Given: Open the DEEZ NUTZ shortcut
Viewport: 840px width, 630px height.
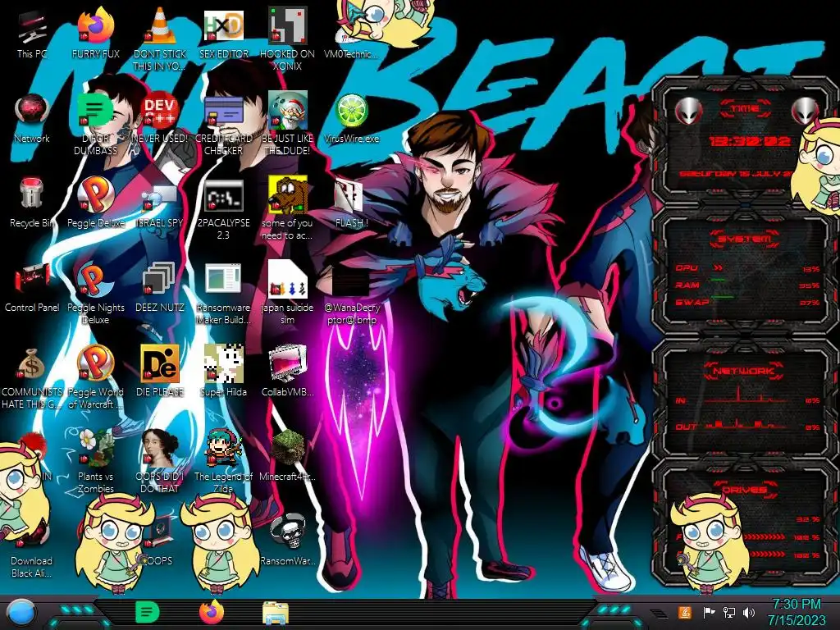Looking at the screenshot, I should point(160,288).
